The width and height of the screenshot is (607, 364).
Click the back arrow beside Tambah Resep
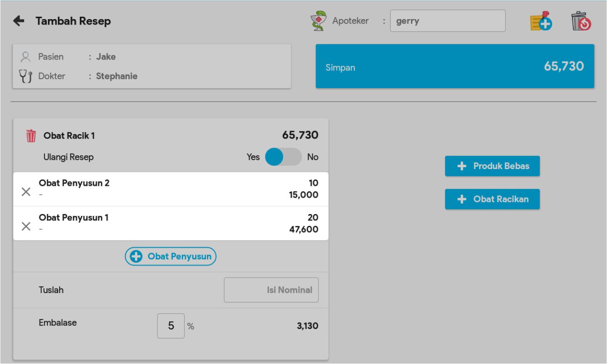[19, 21]
